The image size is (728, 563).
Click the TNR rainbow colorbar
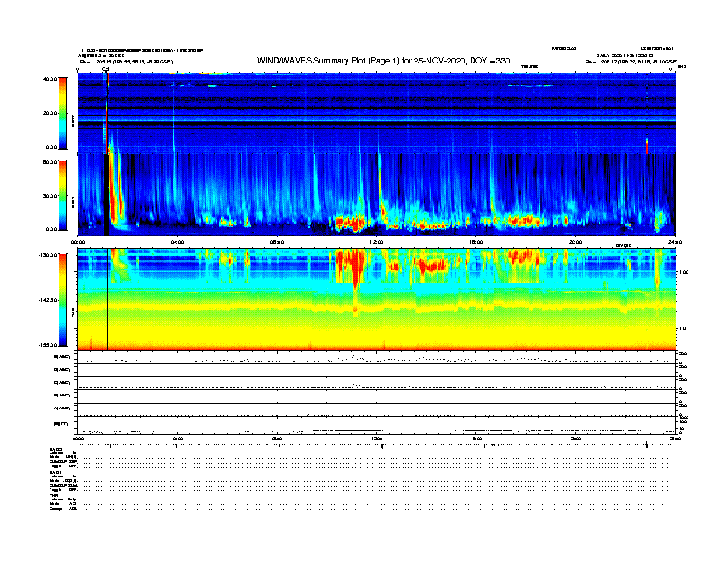(63, 300)
